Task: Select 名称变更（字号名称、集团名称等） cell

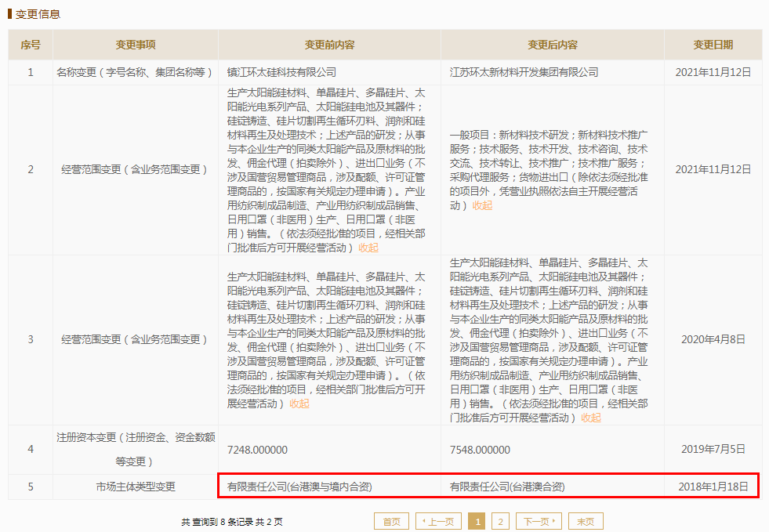Action: (136, 73)
